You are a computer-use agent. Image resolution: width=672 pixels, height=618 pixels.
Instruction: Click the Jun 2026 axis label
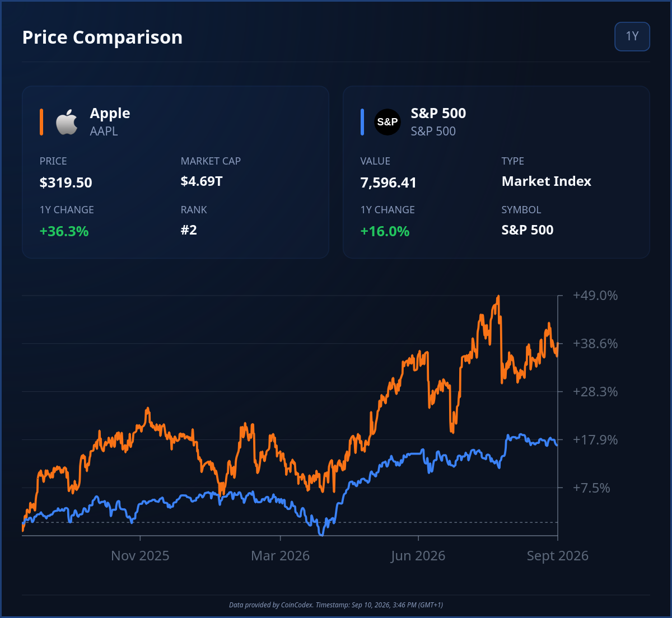(418, 556)
